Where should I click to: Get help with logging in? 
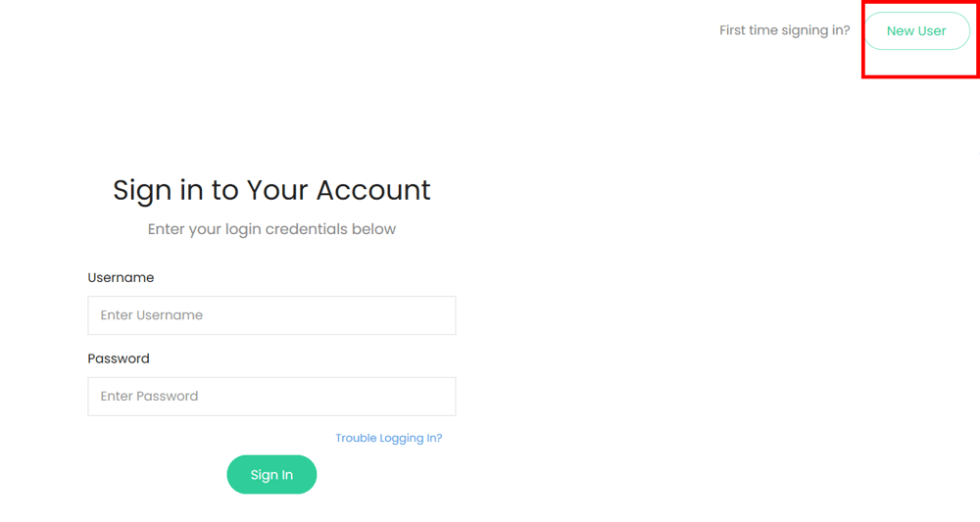click(388, 438)
